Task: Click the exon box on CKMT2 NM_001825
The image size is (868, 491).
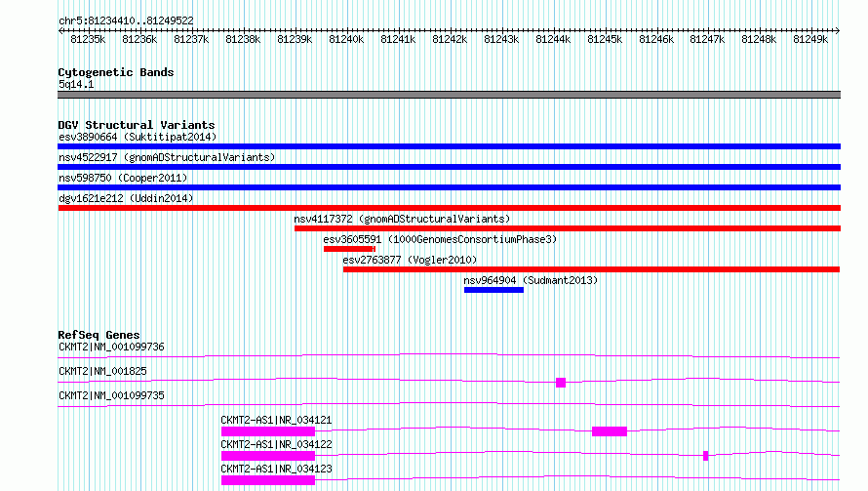Action: 561,383
